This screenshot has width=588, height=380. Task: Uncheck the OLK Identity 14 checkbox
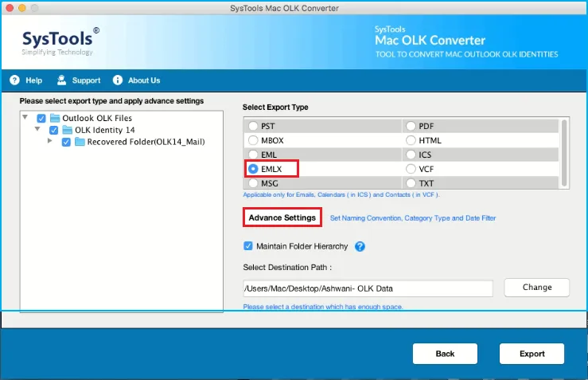[x=53, y=131]
